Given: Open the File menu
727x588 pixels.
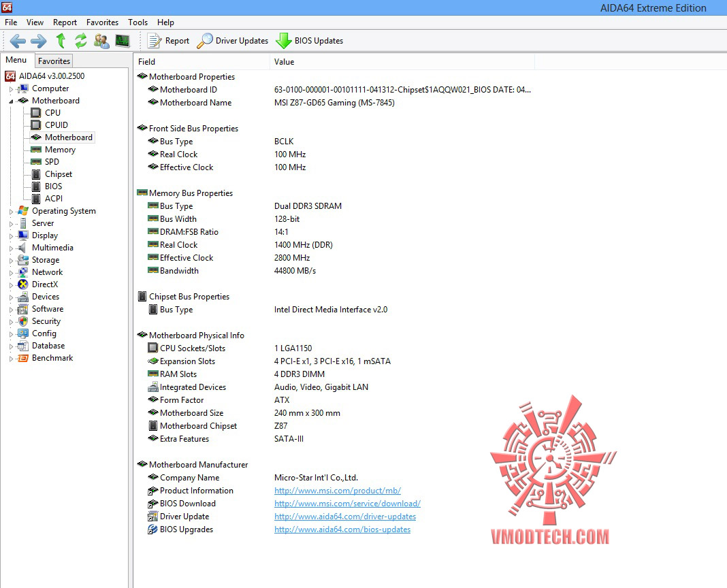Looking at the screenshot, I should 11,22.
